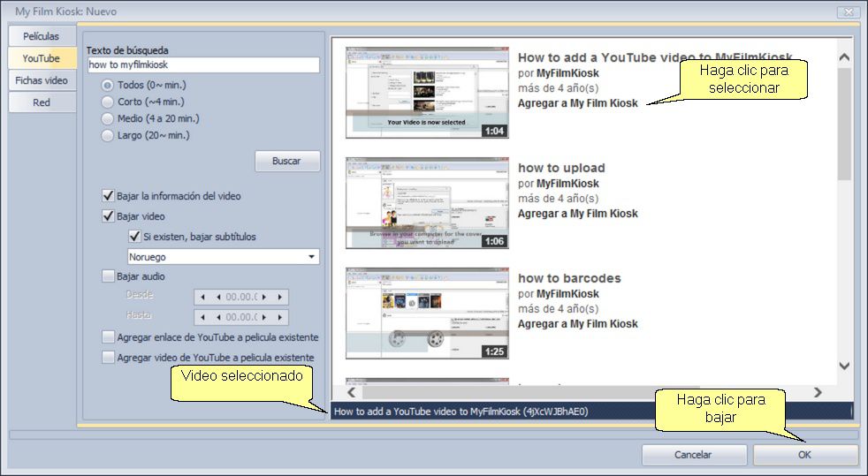Select the YouTube tab
868x476 pixels.
[42, 58]
